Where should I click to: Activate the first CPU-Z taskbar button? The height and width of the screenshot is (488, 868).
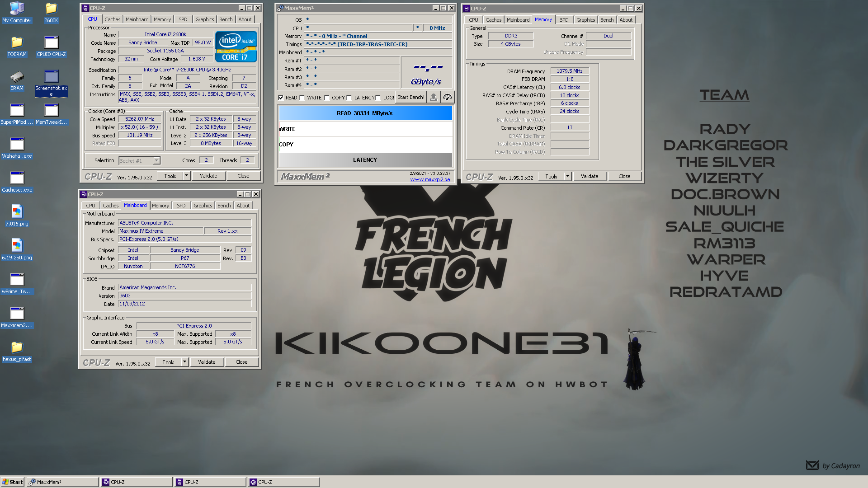pos(136,482)
